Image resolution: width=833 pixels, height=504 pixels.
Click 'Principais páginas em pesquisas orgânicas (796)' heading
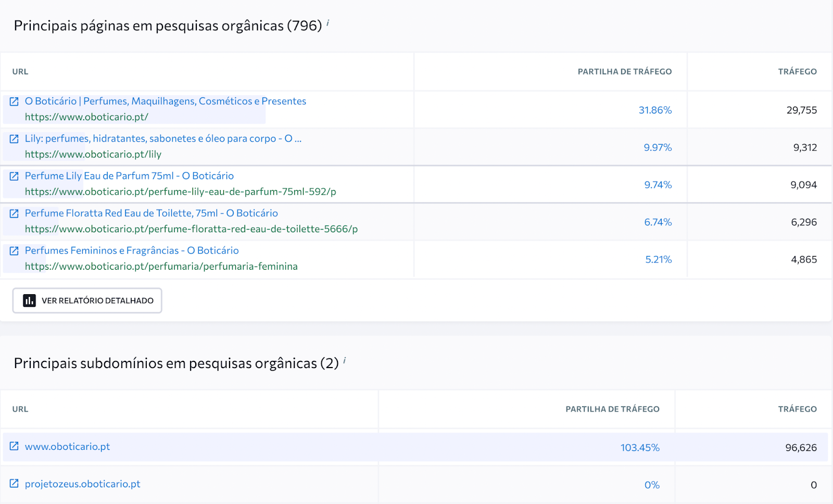tap(168, 26)
